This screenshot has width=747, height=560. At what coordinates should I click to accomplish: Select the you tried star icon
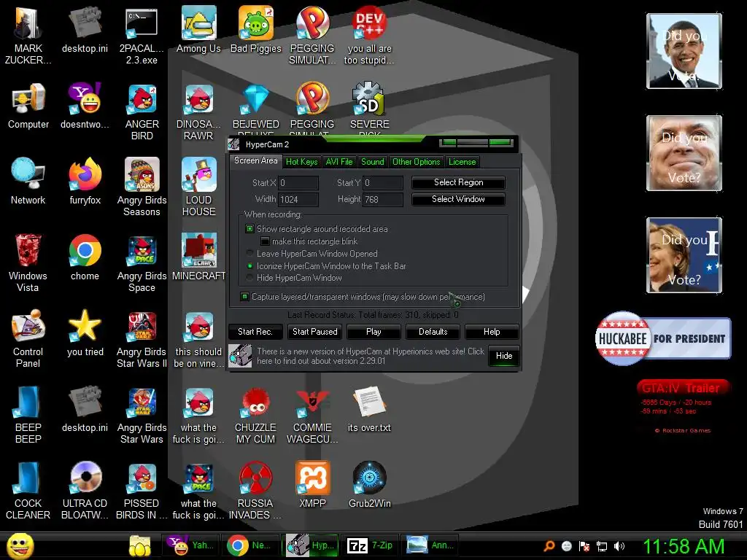pos(85,332)
